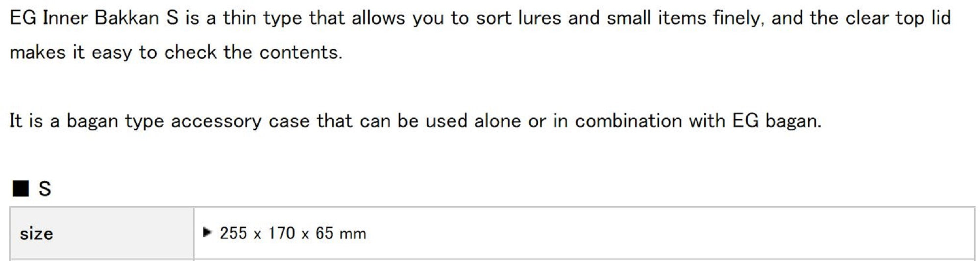
Task: Click the number "255" in the size row
Action: pos(233,233)
